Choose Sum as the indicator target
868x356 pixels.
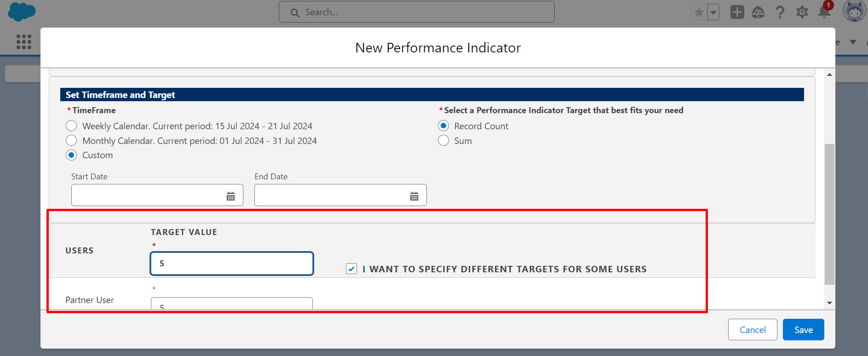click(x=443, y=141)
